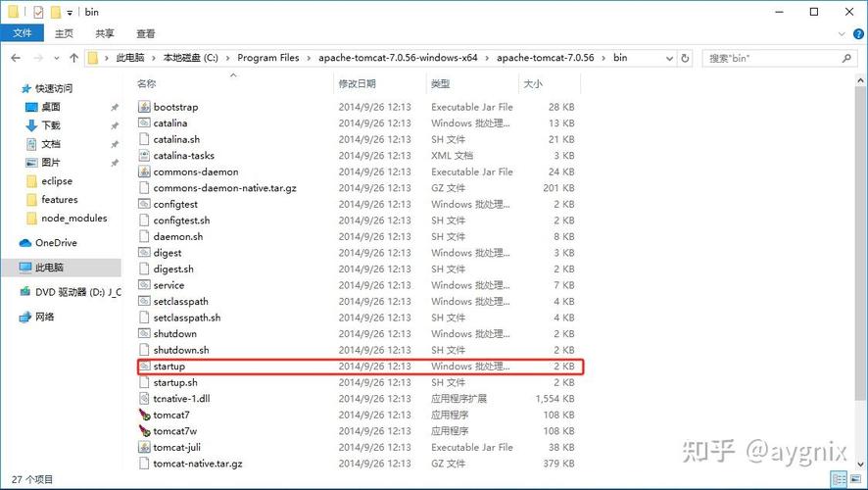The width and height of the screenshot is (868, 490).
Task: Go back with the Back arrow
Action: [14, 58]
